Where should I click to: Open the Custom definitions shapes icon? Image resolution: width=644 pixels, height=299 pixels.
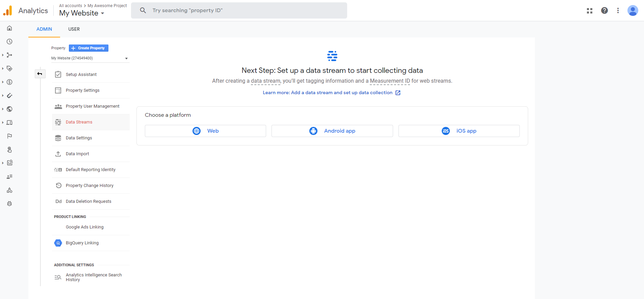(9, 190)
